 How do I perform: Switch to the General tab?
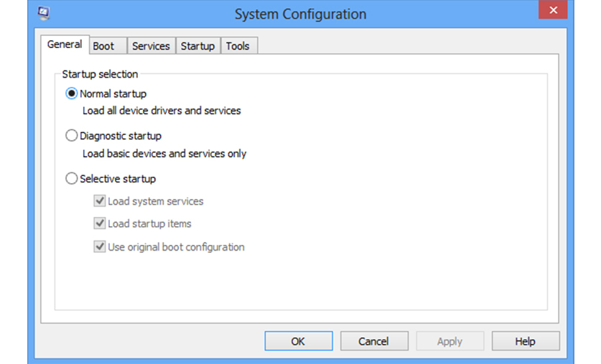click(x=65, y=45)
